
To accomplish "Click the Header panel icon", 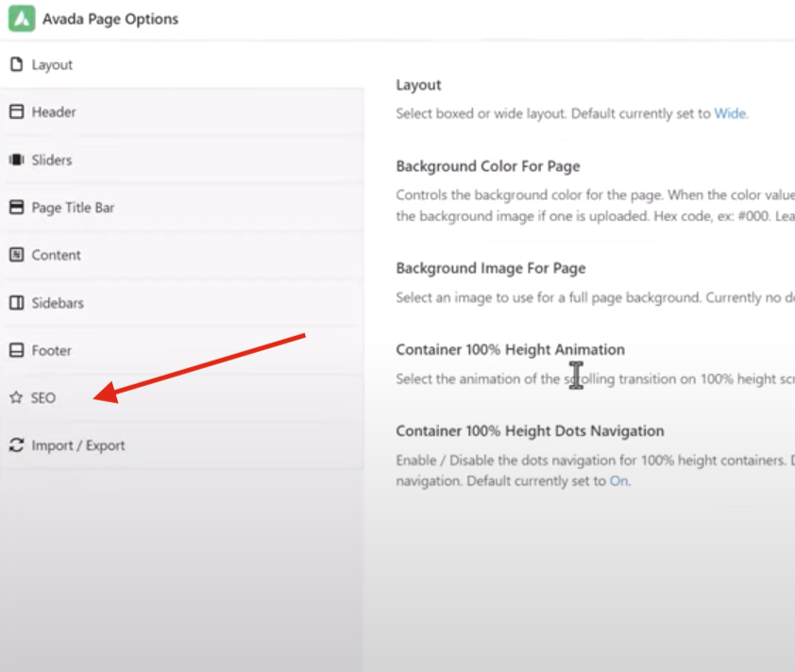I will pos(17,111).
